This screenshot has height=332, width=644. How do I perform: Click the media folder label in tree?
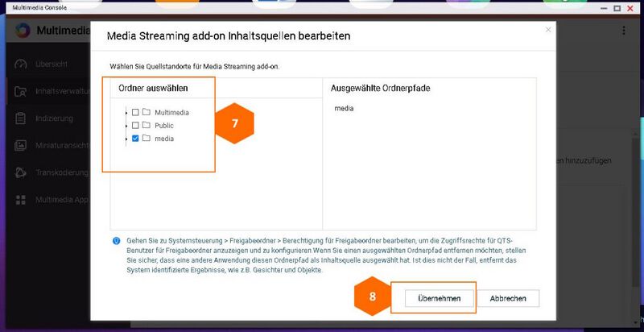[x=164, y=139]
